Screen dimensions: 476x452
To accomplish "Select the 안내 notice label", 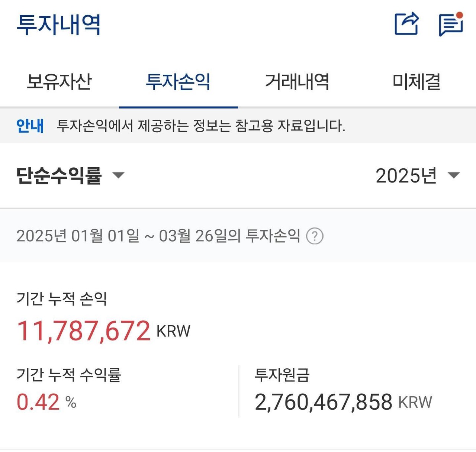I will pyautogui.click(x=30, y=126).
